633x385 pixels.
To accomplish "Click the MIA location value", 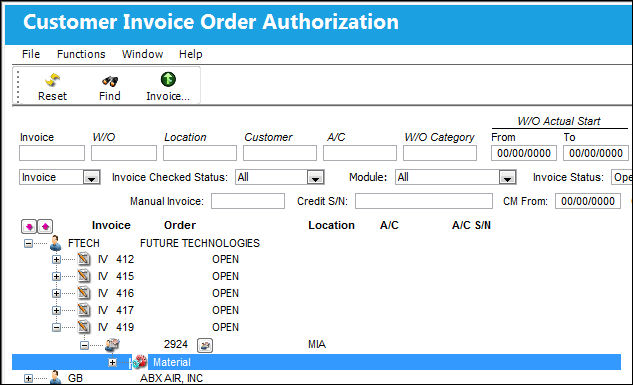I will pyautogui.click(x=317, y=344).
